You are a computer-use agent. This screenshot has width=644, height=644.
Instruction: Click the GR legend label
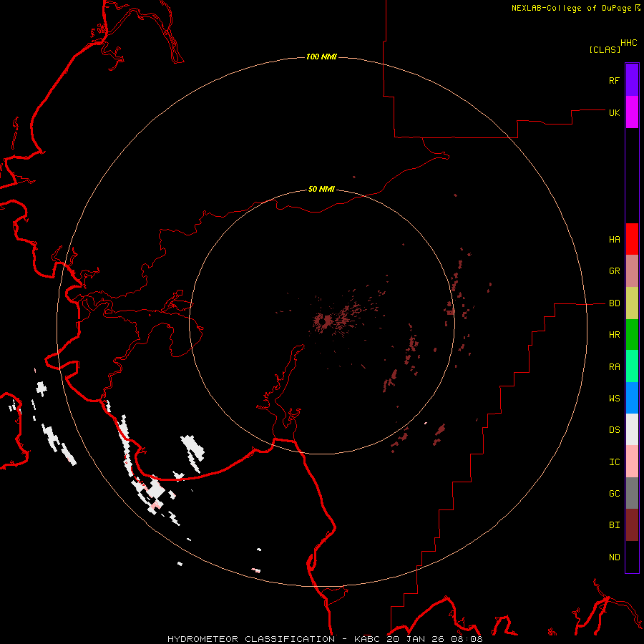coord(614,271)
